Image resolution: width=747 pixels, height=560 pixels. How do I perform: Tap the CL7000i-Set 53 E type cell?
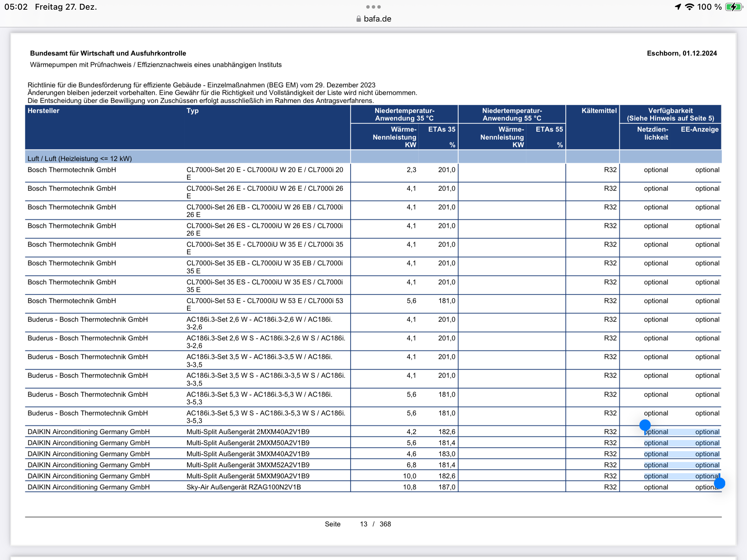coord(265,301)
